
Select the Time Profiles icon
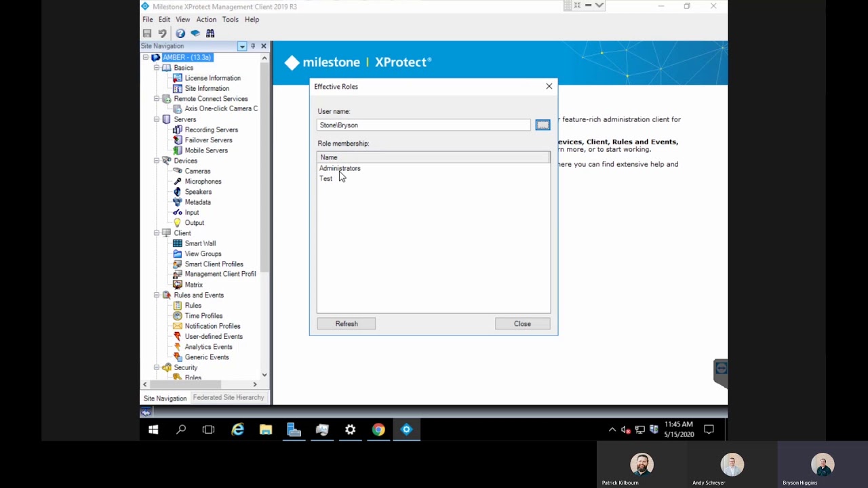178,316
